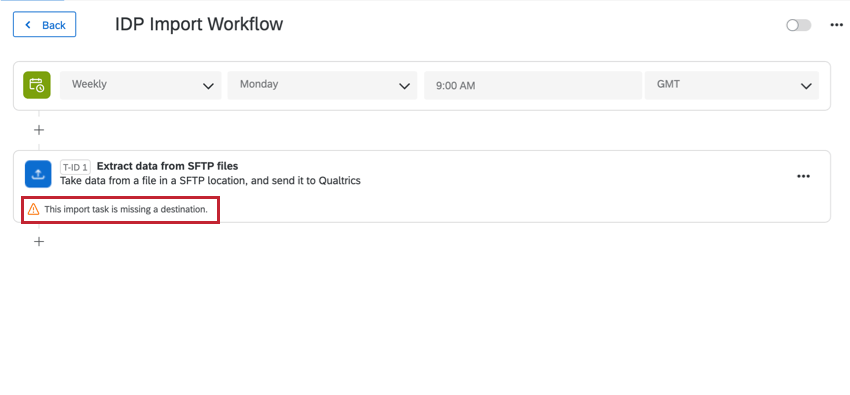Image resolution: width=850 pixels, height=395 pixels.
Task: Open the GMT timezone dropdown
Action: point(732,85)
